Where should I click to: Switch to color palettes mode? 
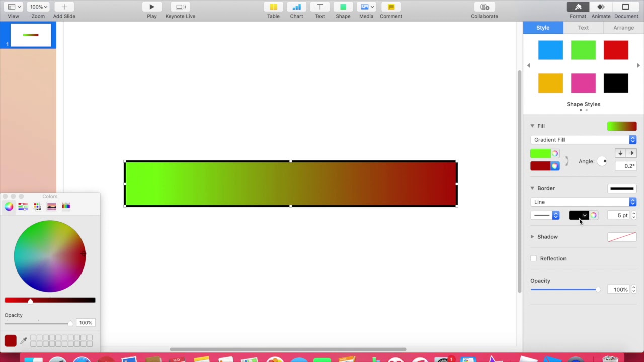pos(37,206)
